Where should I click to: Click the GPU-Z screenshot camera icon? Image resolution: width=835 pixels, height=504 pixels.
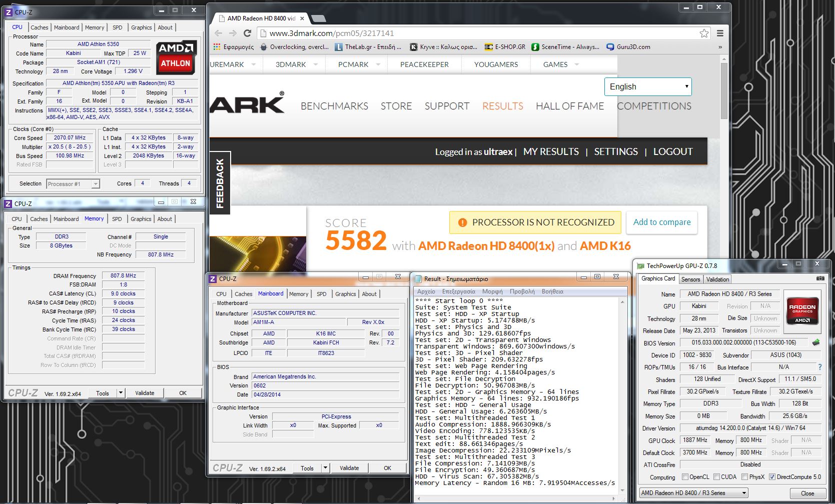tap(820, 278)
